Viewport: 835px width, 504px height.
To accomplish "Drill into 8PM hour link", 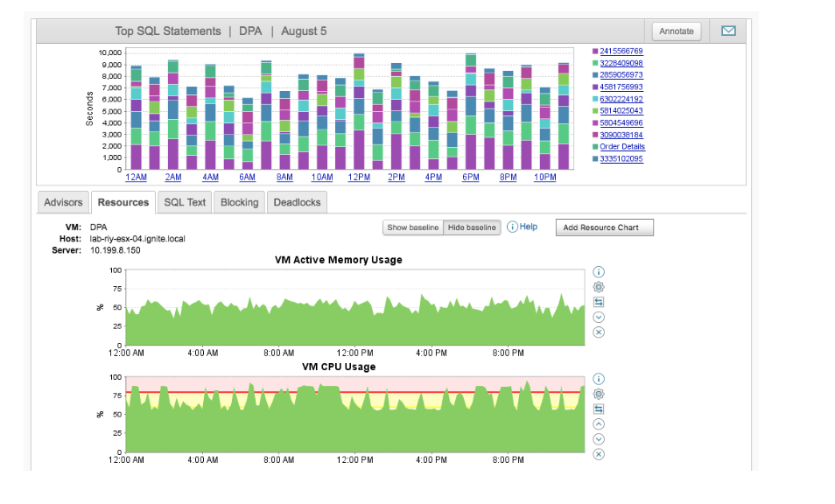I will (508, 178).
